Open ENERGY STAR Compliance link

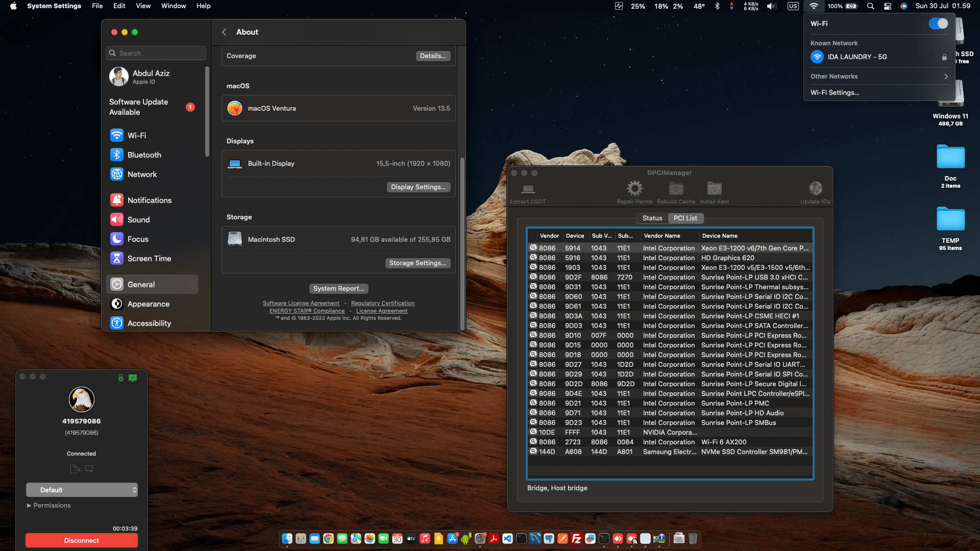click(307, 311)
